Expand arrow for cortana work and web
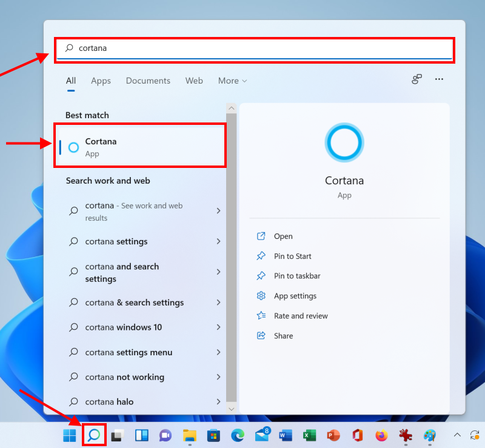Image resolution: width=485 pixels, height=448 pixels. [218, 211]
